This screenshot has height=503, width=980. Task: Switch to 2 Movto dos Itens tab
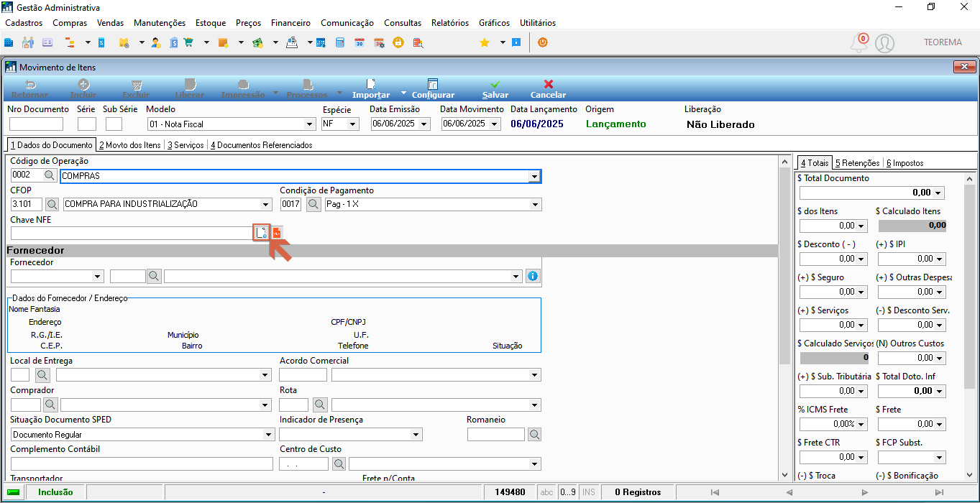click(130, 144)
